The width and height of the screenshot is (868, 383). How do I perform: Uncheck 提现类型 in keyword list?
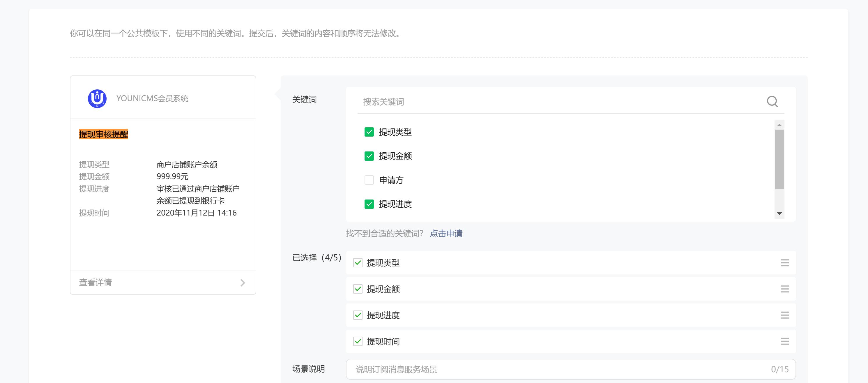(369, 132)
